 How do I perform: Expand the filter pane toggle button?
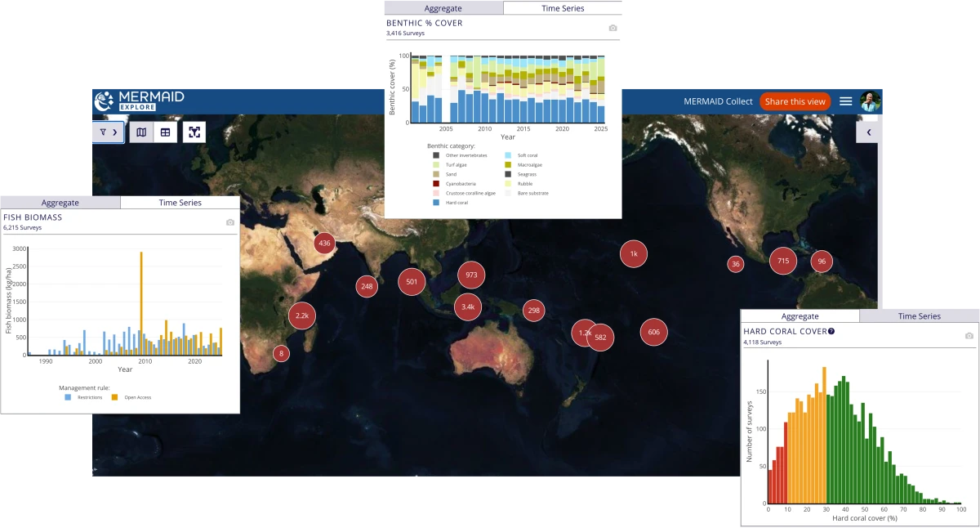point(109,132)
